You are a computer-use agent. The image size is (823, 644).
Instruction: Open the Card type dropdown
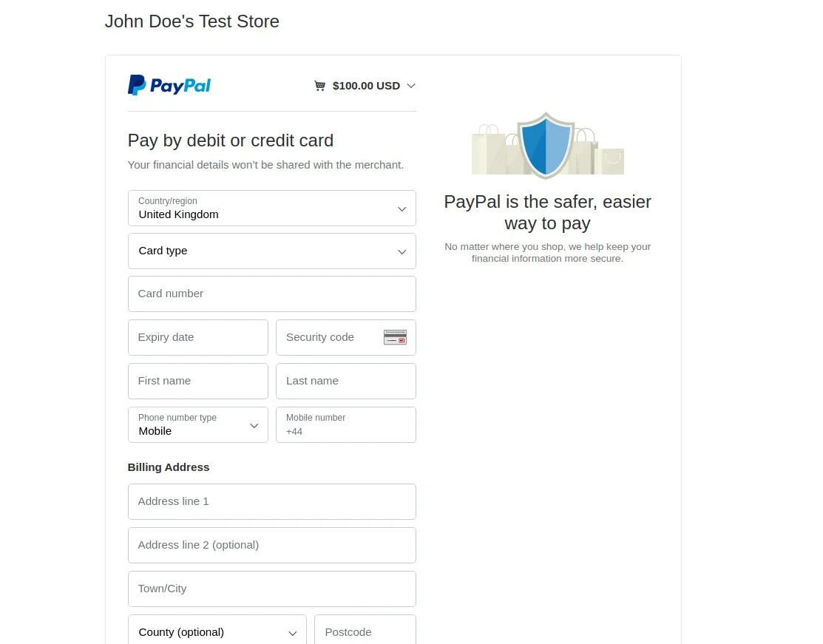(271, 251)
